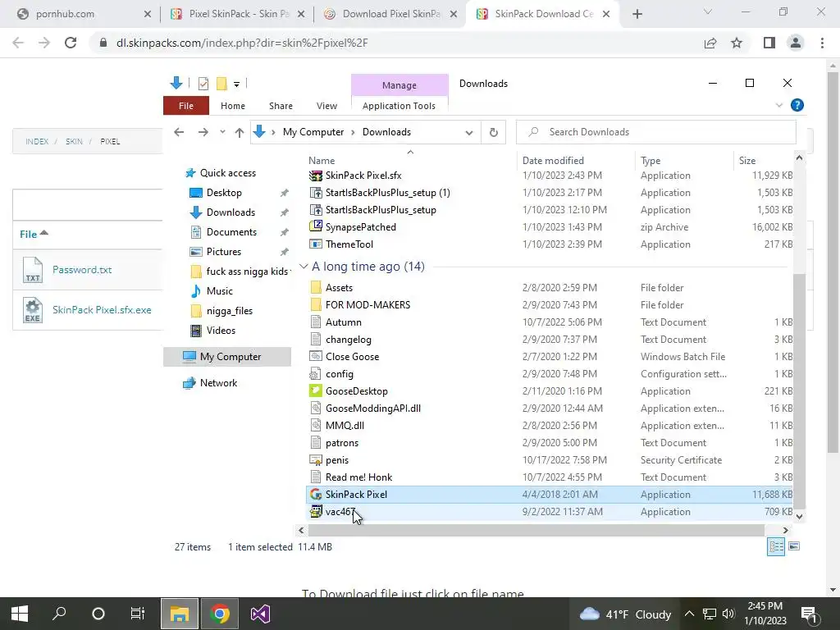Switch to Large icons view layout
The width and height of the screenshot is (840, 630).
pyautogui.click(x=794, y=546)
